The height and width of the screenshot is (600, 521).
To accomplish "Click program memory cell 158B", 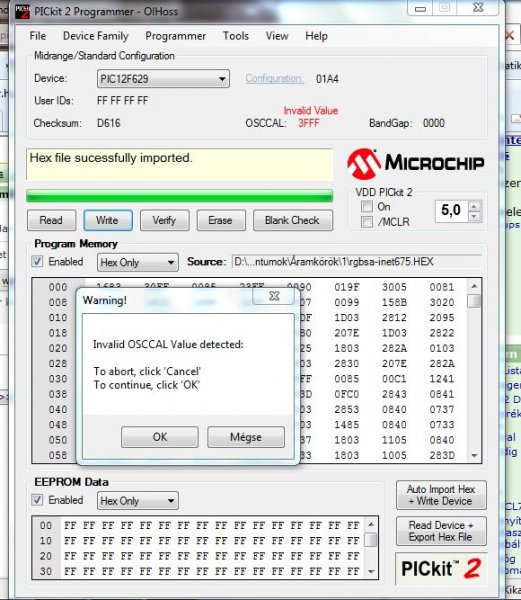I will coord(394,302).
